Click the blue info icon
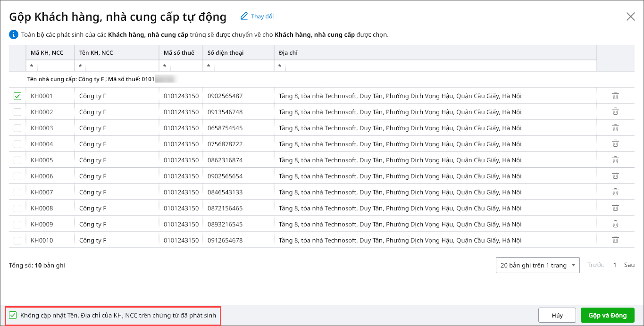644x326 pixels. pos(13,34)
